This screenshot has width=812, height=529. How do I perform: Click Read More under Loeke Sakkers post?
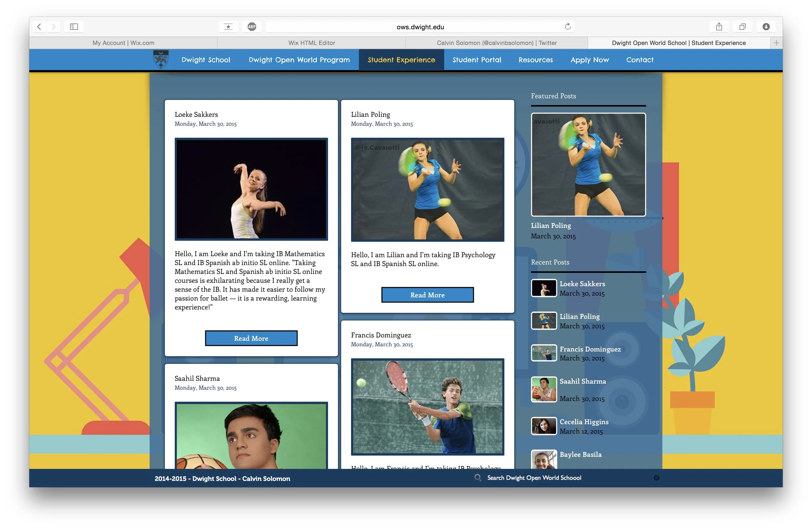(x=251, y=338)
